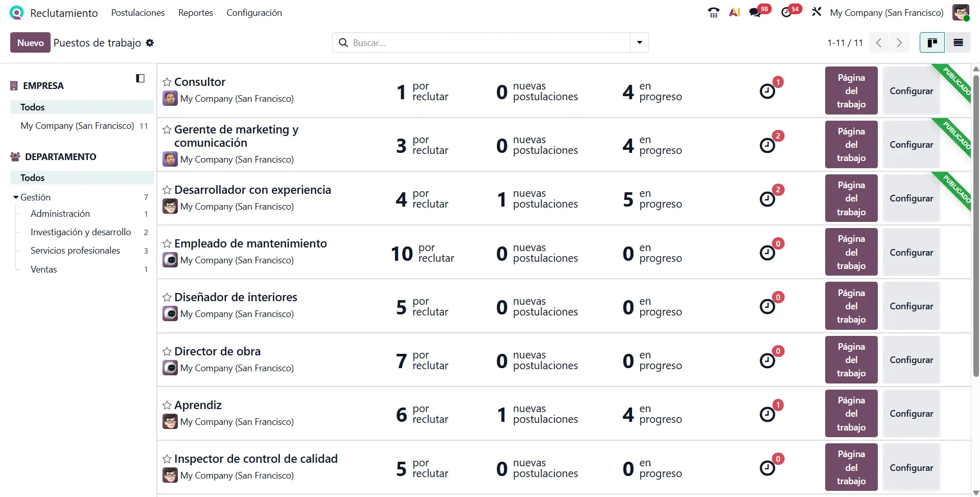The image size is (980, 497).
Task: Star the Aprendiz job position
Action: 167,405
